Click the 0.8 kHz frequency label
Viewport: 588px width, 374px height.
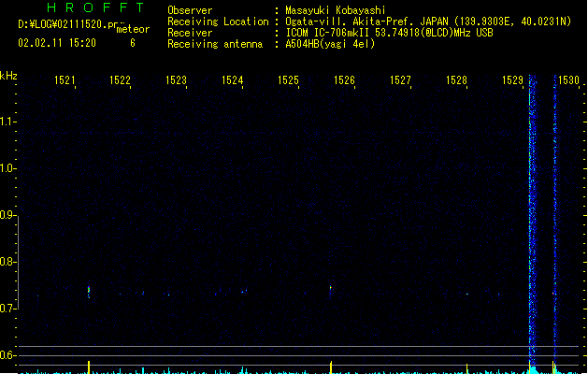[x=7, y=262]
